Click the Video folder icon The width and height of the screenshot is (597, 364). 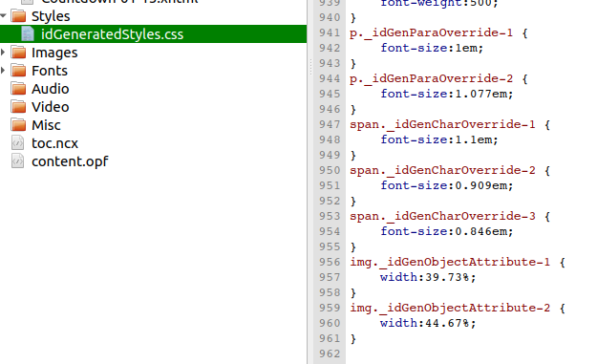[19, 107]
